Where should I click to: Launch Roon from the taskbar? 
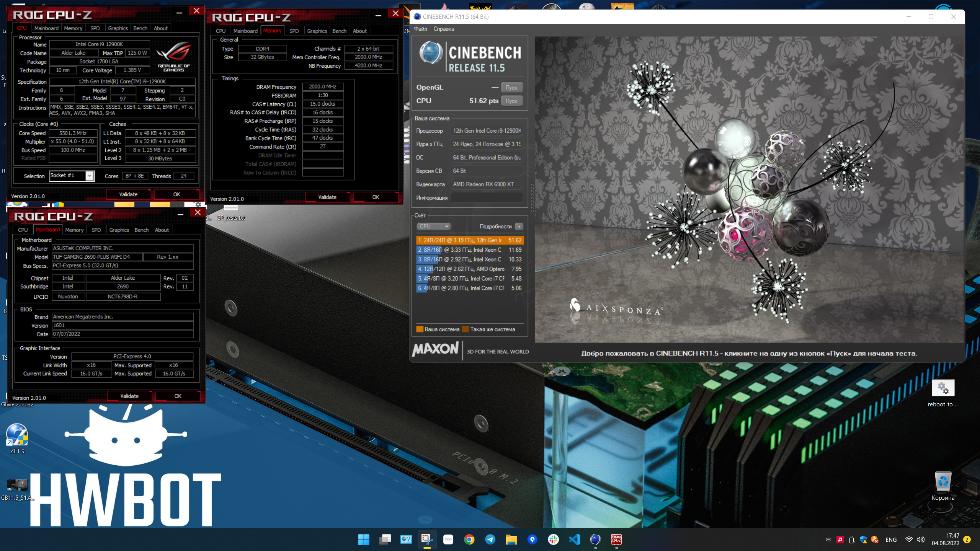tap(448, 540)
